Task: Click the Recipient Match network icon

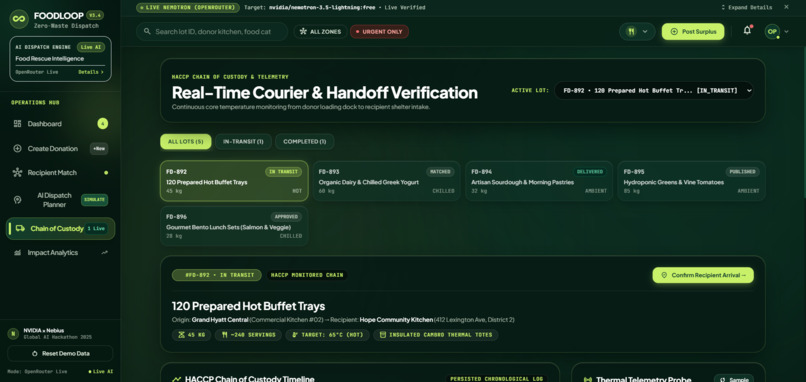Action: click(x=17, y=173)
